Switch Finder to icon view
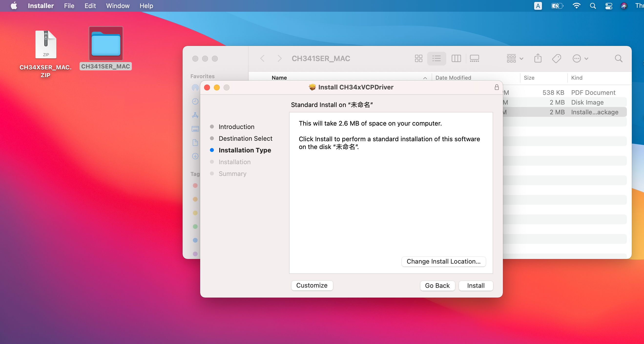This screenshot has width=644, height=344. 418,58
